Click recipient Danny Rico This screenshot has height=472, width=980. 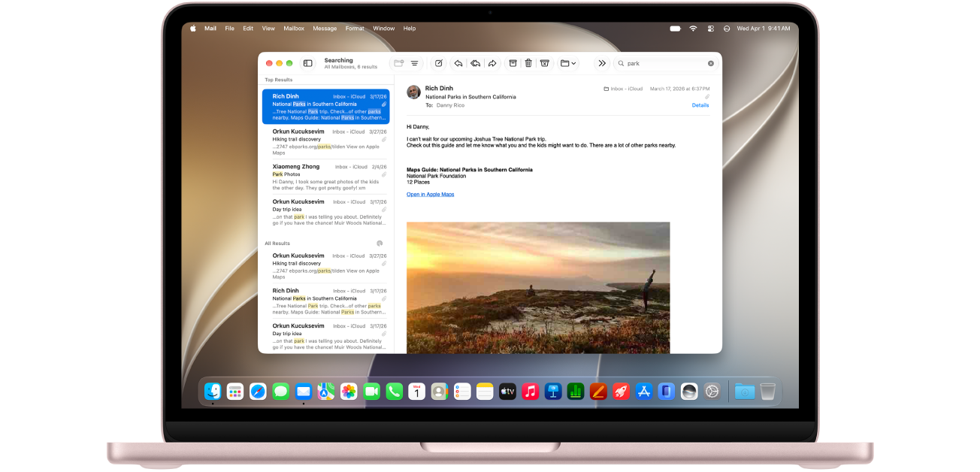(451, 105)
